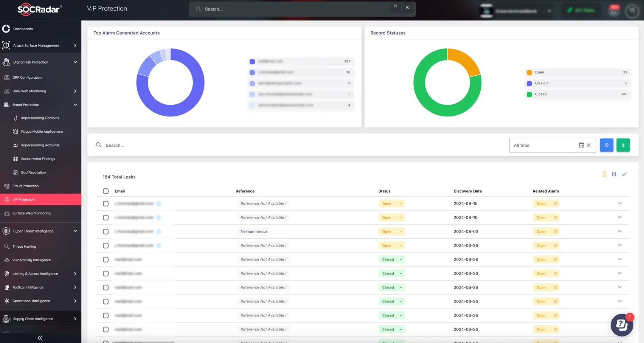Check the third Closed row checkbox
Viewport: 644px width, 343px height.
click(x=106, y=288)
